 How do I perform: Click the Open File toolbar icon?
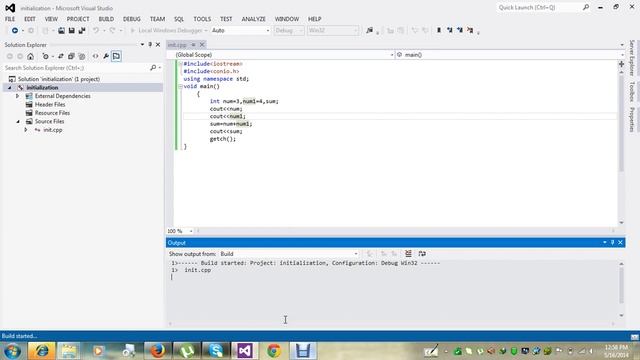(61, 31)
